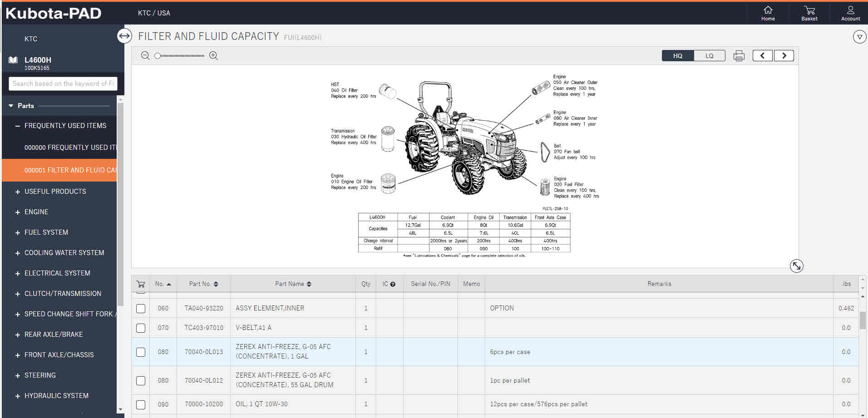Tick checkbox for OIL, 1 QT 10W-30
This screenshot has width=868, height=418.
tap(141, 404)
